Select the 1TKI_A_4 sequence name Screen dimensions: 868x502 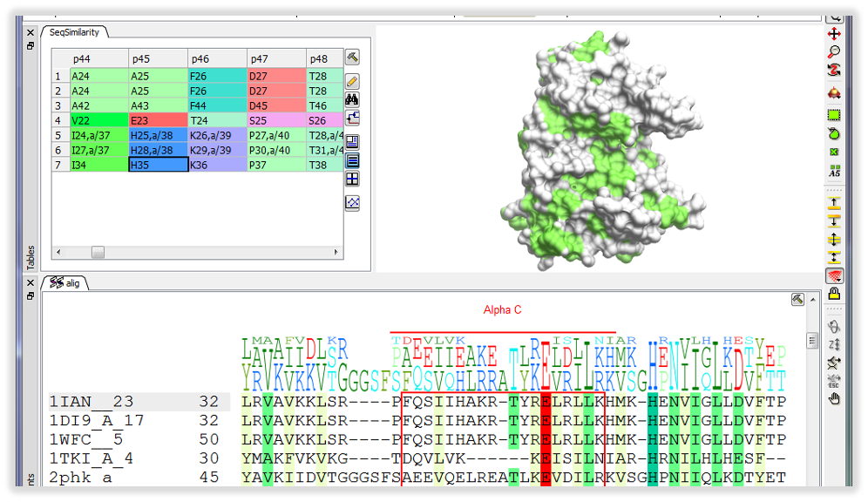point(92,458)
